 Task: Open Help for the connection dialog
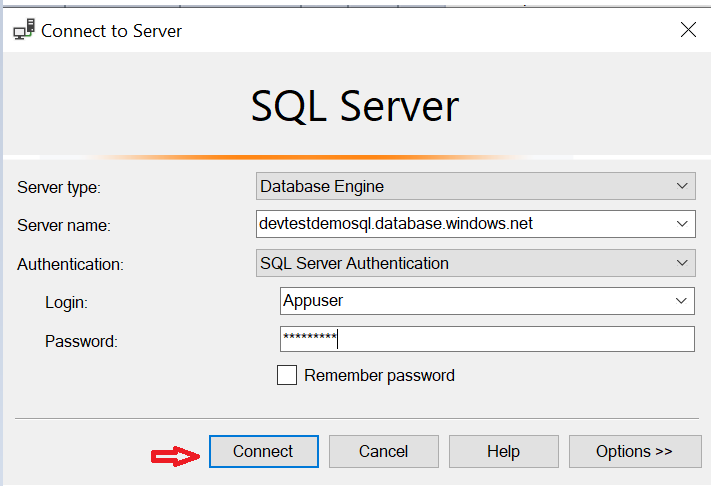[503, 451]
